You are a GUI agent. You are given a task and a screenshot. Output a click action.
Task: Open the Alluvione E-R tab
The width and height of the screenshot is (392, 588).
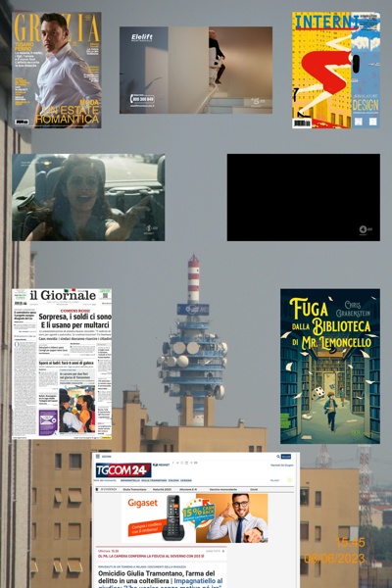click(x=188, y=489)
